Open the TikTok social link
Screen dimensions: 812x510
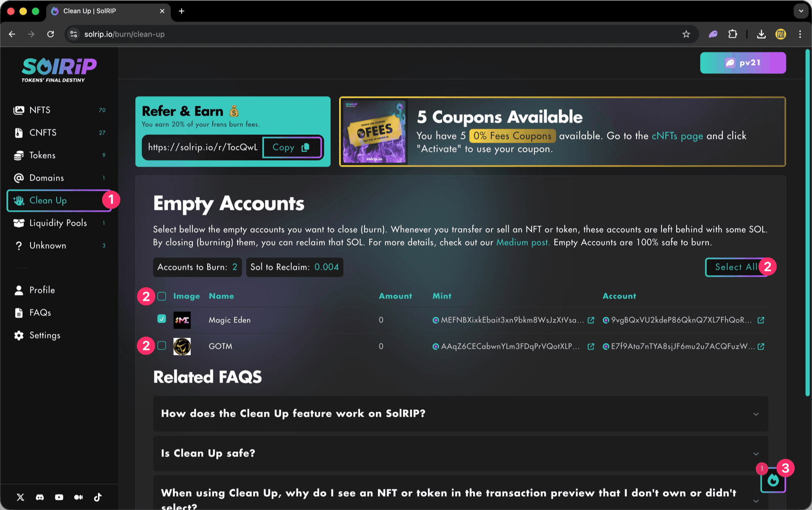click(x=98, y=497)
